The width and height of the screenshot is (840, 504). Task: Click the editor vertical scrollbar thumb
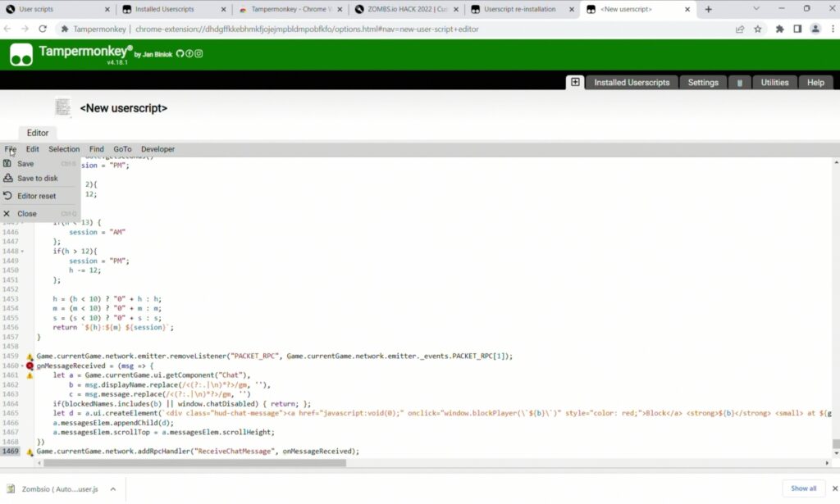click(836, 443)
